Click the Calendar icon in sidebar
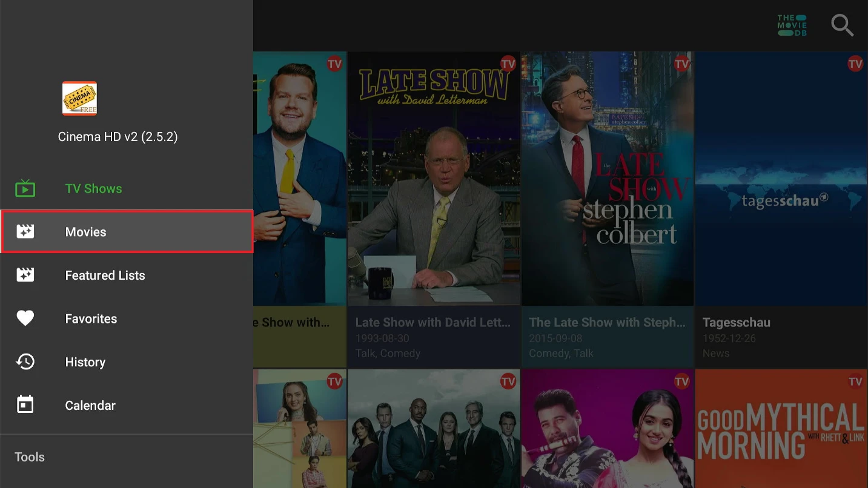 (25, 405)
